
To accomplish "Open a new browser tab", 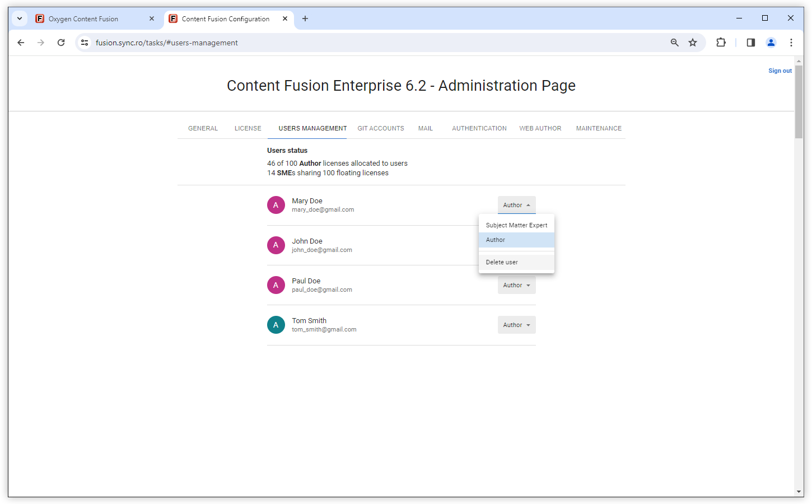I will [305, 18].
